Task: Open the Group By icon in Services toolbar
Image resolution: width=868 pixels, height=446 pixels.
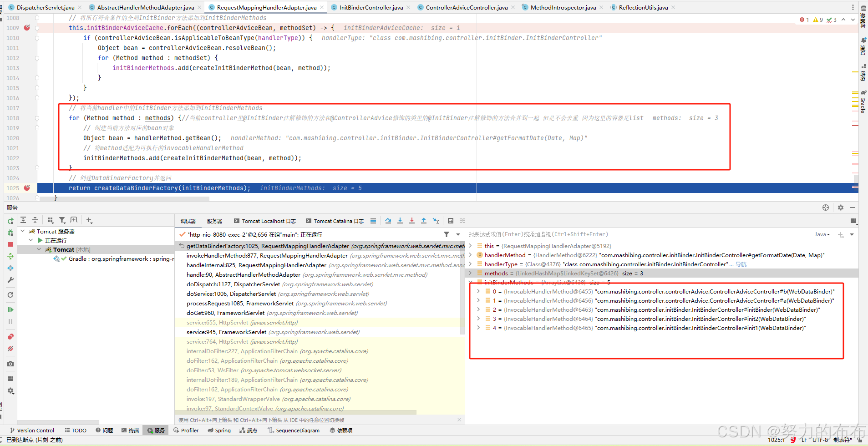Action: [x=51, y=220]
